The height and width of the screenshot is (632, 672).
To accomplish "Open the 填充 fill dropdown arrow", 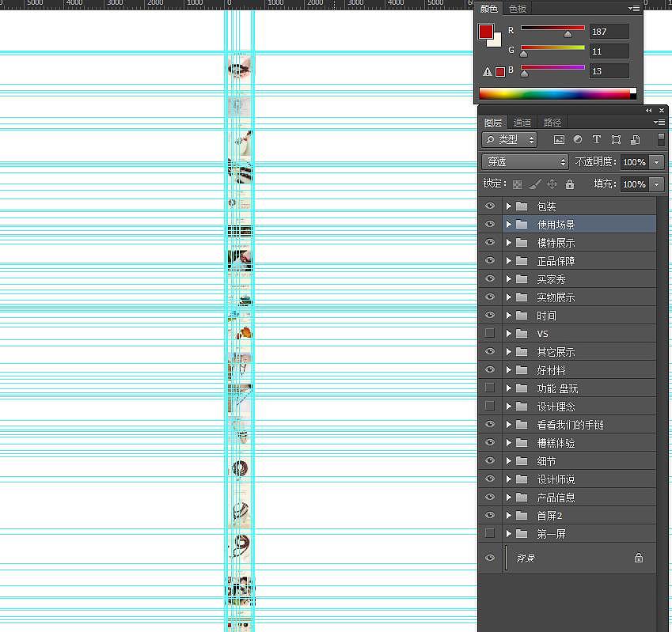I will point(657,184).
